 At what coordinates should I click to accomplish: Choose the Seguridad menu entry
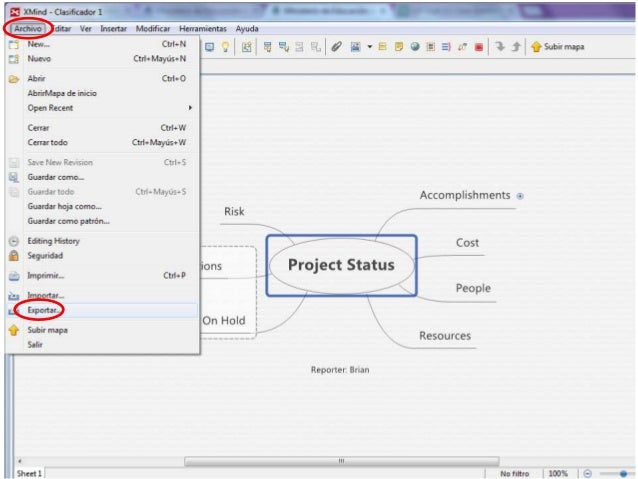pos(102,256)
